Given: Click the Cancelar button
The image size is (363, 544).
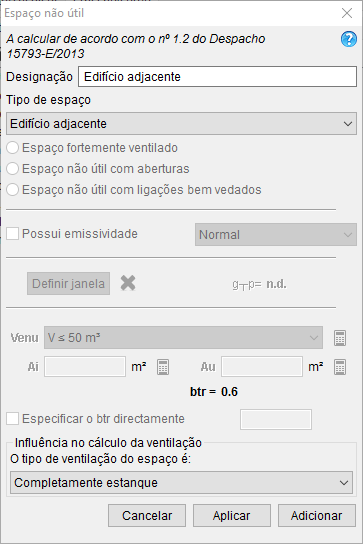Looking at the screenshot, I should 147,516.
